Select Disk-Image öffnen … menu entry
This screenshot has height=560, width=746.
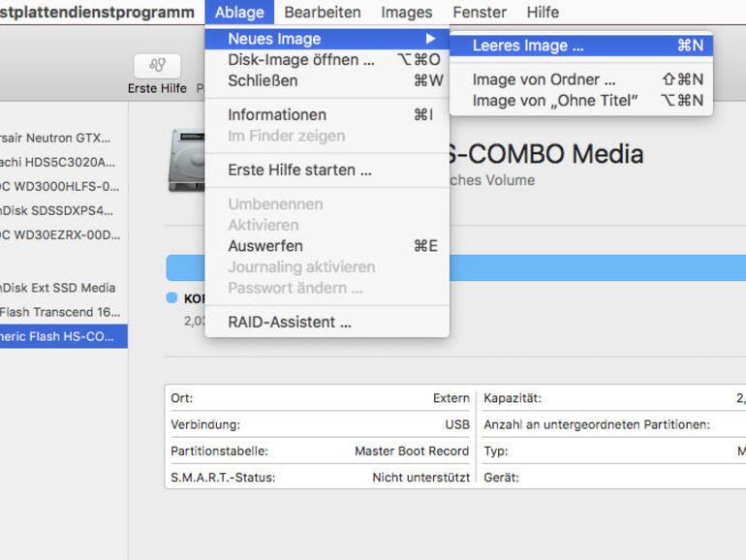coord(326,59)
